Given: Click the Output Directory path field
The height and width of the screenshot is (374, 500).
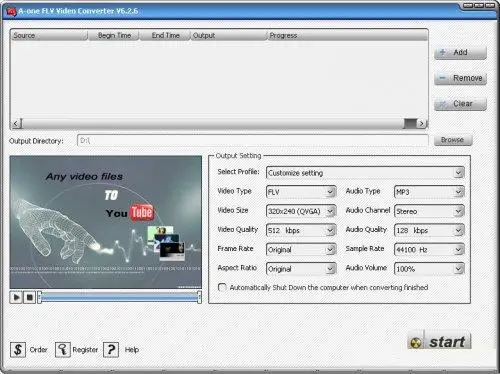Looking at the screenshot, I should pos(253,141).
